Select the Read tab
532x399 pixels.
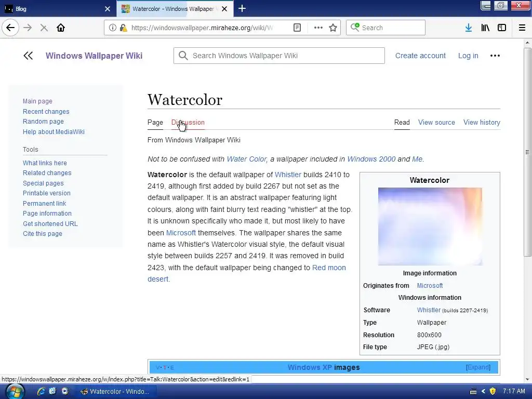[402, 123]
